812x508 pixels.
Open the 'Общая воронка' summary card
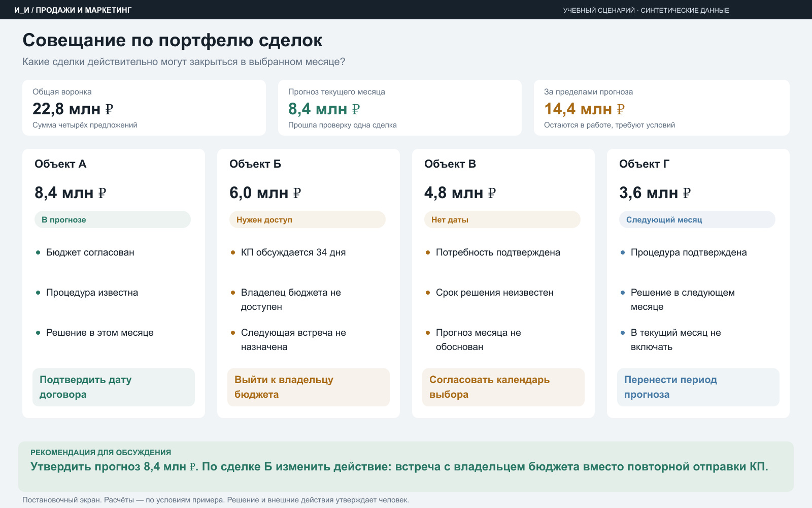tap(144, 108)
